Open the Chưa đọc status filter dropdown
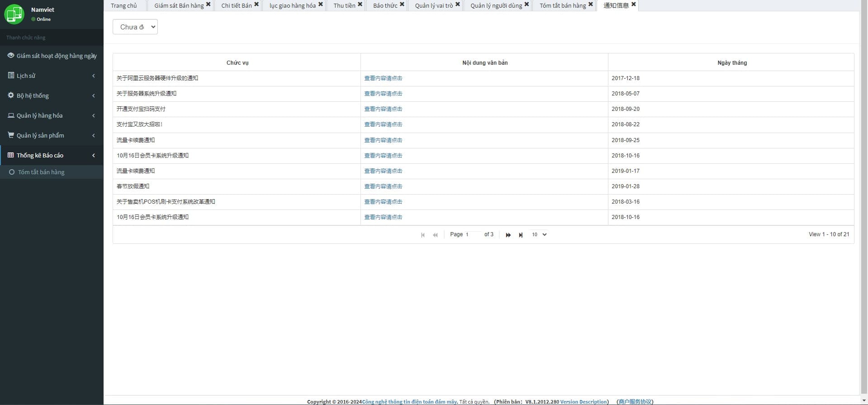Viewport: 868px width, 405px height. (135, 27)
